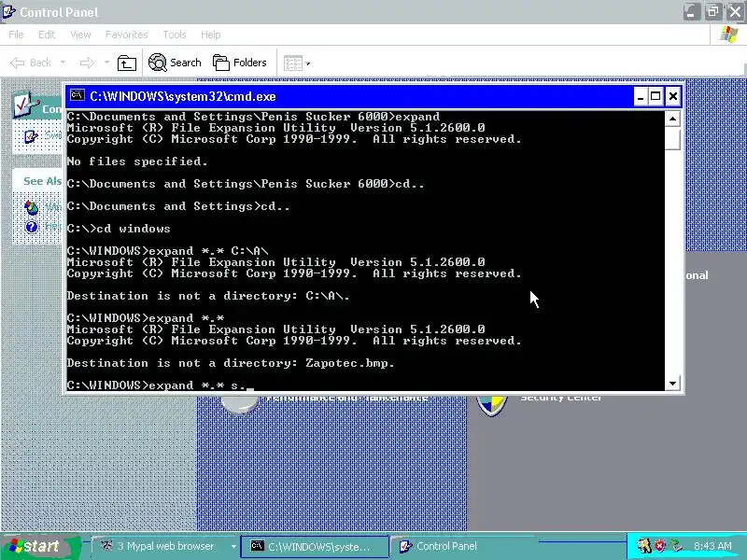The height and width of the screenshot is (560, 747).
Task: Click the Control Panel sidebar header icon
Action: point(25,104)
